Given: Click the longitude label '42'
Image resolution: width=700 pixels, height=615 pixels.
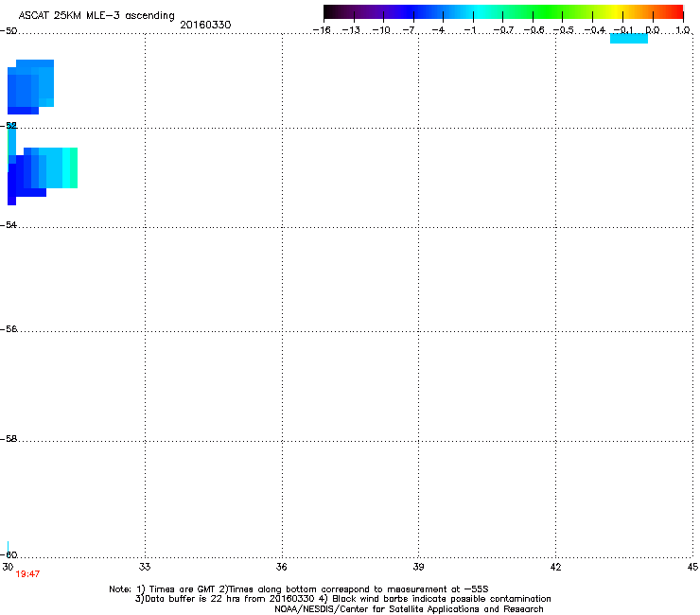Looking at the screenshot, I should (x=555, y=567).
